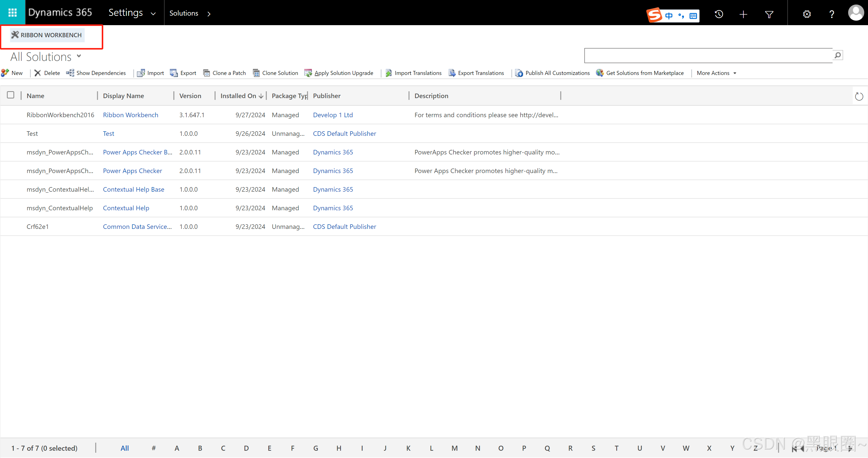
Task: Click the solutions search input field
Action: point(708,55)
